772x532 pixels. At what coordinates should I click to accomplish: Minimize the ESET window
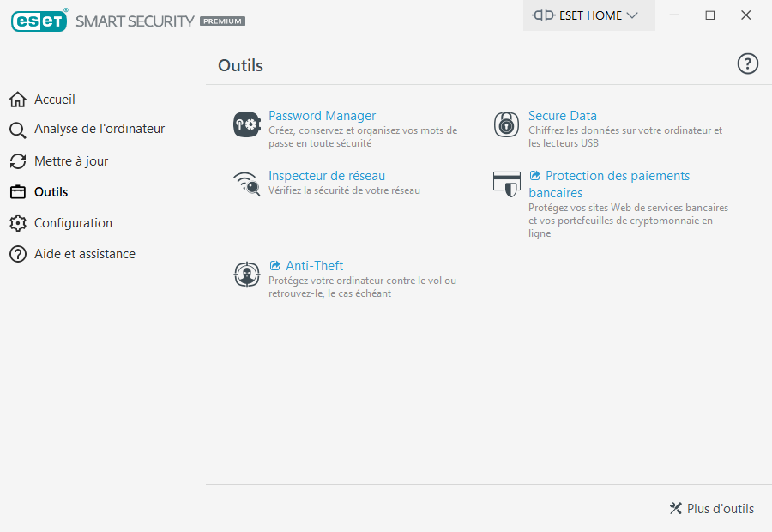(674, 15)
